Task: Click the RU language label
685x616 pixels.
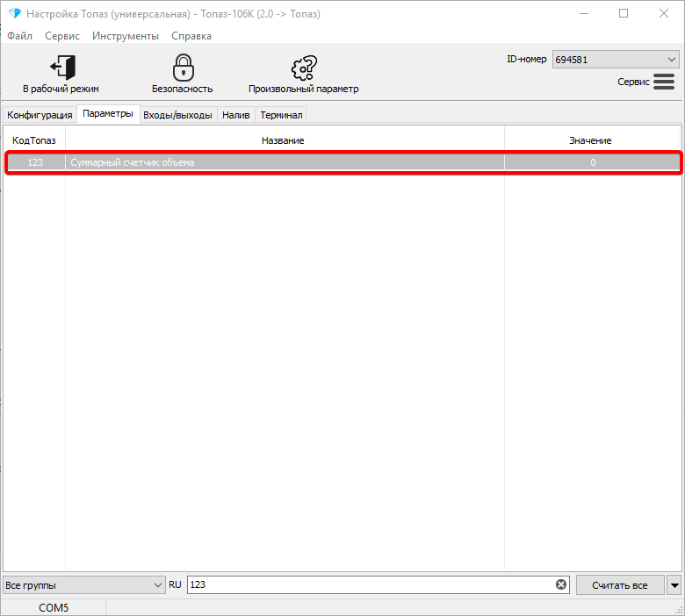Action: [x=175, y=584]
